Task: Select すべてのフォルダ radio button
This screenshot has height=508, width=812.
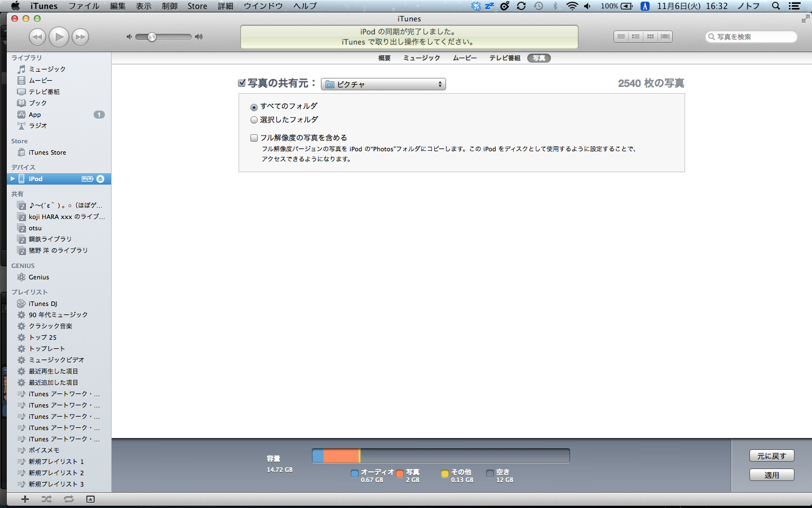Action: pyautogui.click(x=254, y=107)
